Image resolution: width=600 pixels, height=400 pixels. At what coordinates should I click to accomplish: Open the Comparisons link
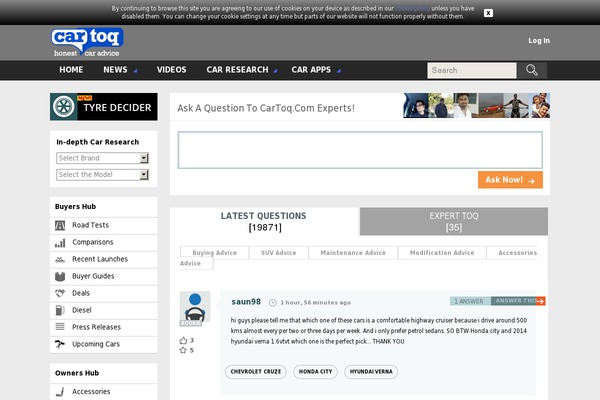tap(93, 242)
